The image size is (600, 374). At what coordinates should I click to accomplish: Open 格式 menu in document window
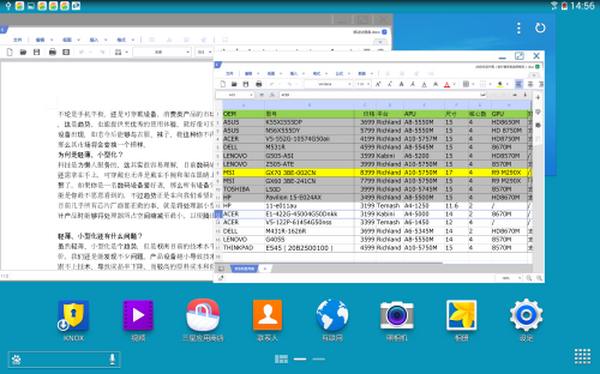(121, 40)
